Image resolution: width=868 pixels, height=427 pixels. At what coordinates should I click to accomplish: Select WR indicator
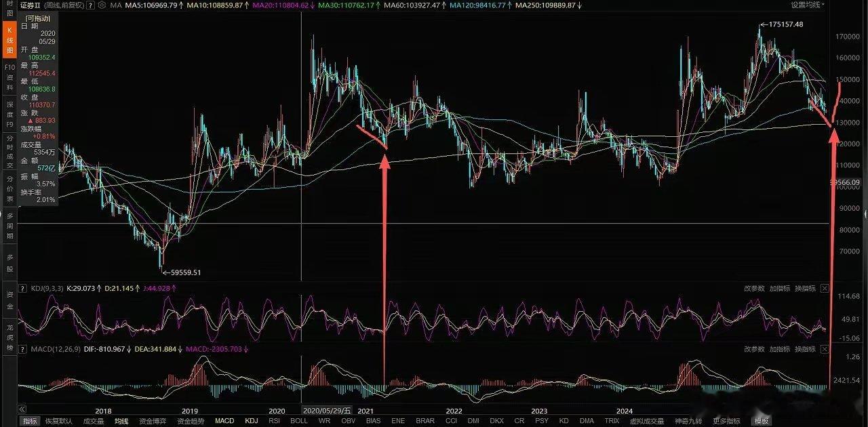click(324, 421)
